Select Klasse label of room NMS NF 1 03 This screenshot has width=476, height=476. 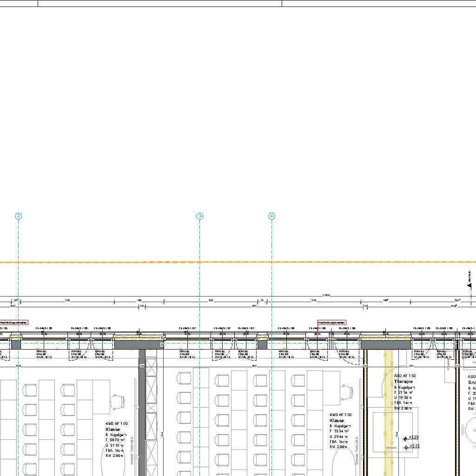(112, 430)
